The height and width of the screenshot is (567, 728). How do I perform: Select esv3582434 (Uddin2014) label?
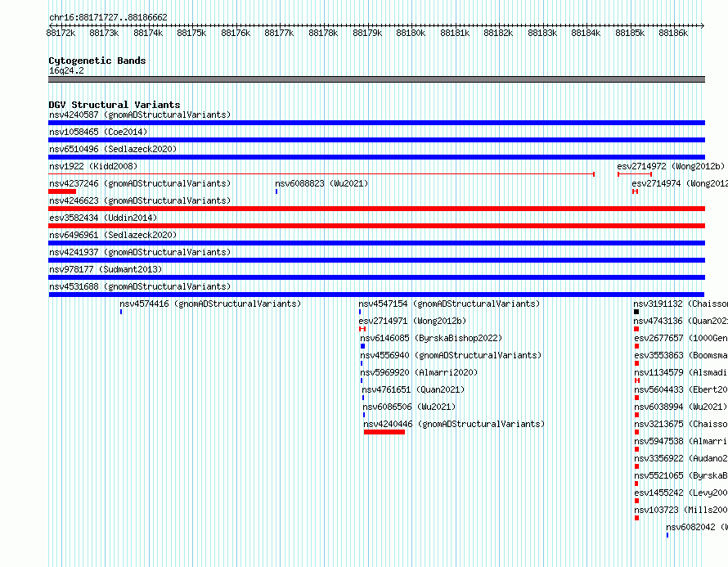coord(103,218)
